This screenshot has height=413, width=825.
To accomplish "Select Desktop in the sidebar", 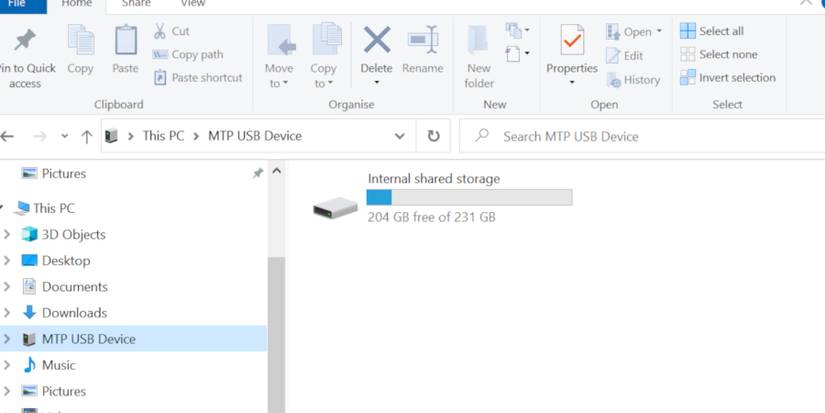I will (66, 260).
